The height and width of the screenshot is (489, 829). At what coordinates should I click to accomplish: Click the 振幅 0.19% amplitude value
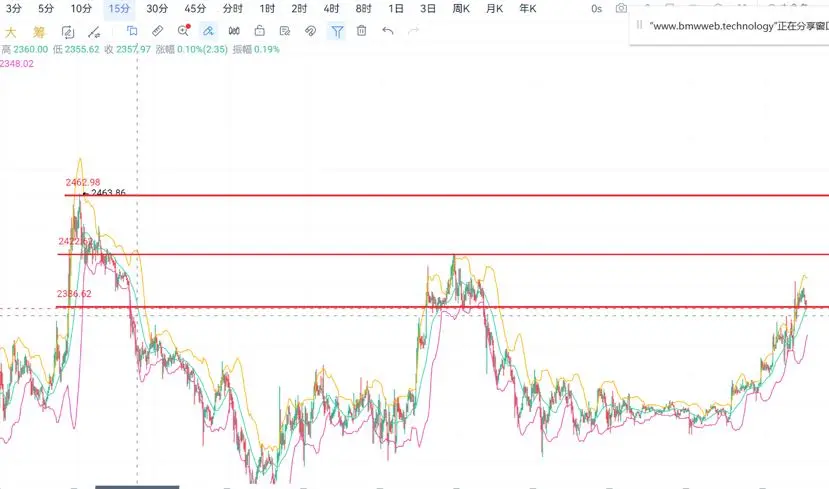tap(256, 49)
